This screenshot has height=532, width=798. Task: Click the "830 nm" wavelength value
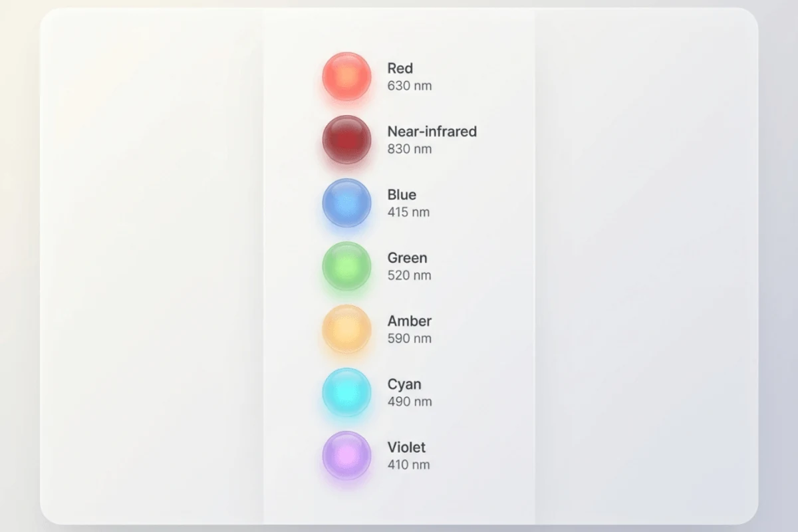(410, 149)
